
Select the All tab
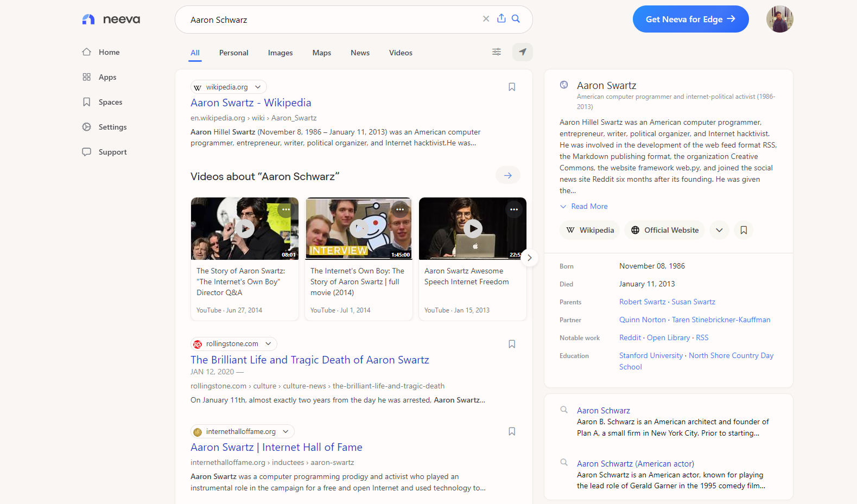point(195,53)
